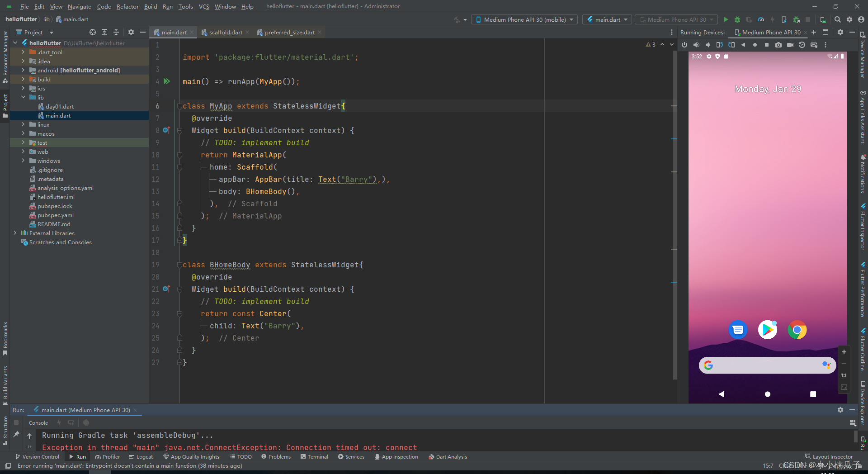Viewport: 868px width, 474px height.
Task: Toggle the Flutter Outline side panel
Action: (x=863, y=350)
